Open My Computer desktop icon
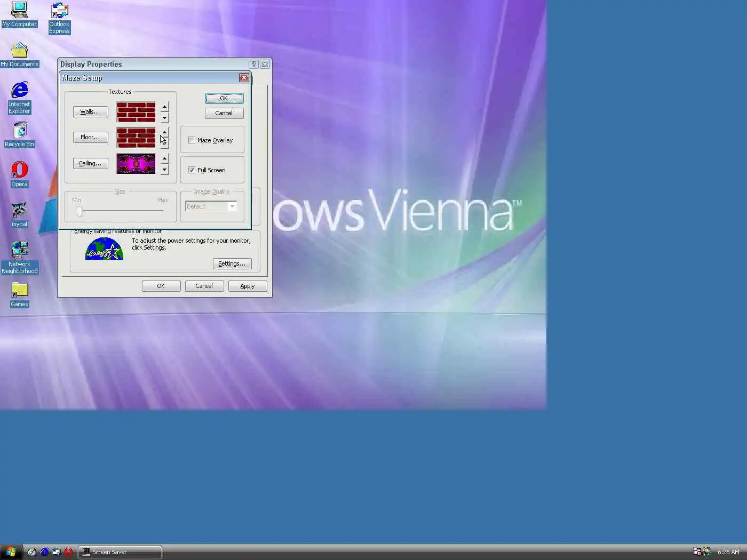This screenshot has height=560, width=747. tap(19, 14)
